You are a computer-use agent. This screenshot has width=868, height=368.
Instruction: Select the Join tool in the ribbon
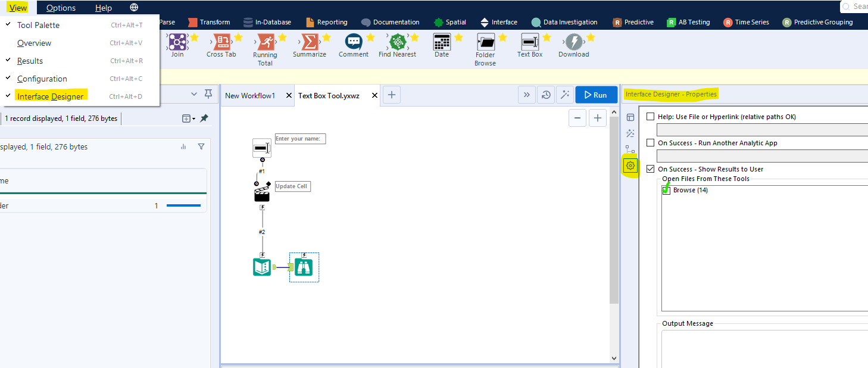(178, 43)
